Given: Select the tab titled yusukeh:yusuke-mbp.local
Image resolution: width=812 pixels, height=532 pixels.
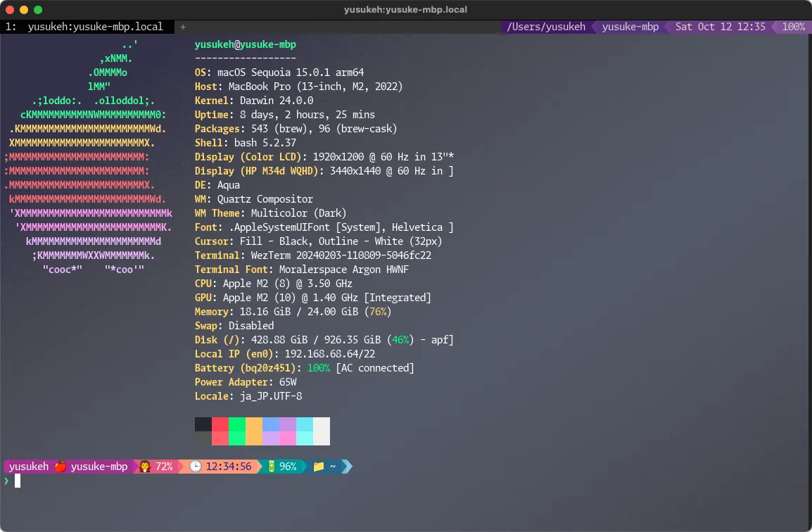Looking at the screenshot, I should (x=87, y=27).
